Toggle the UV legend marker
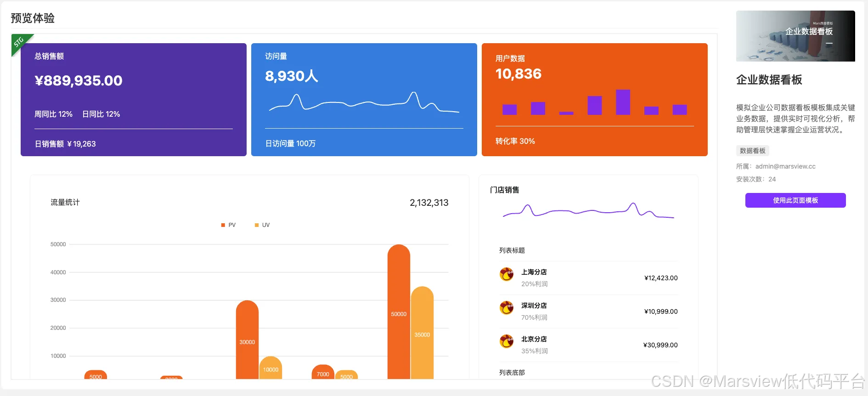 pos(257,225)
